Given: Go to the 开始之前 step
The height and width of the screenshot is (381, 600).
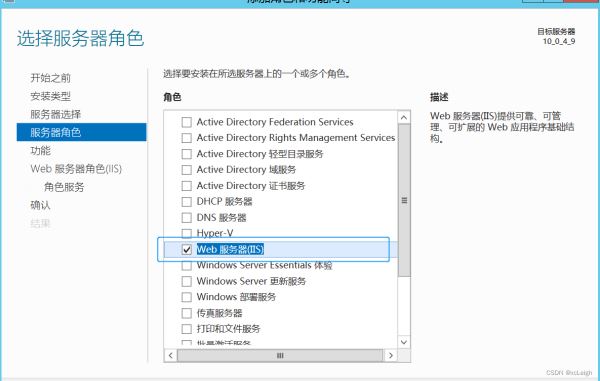Looking at the screenshot, I should [51, 78].
